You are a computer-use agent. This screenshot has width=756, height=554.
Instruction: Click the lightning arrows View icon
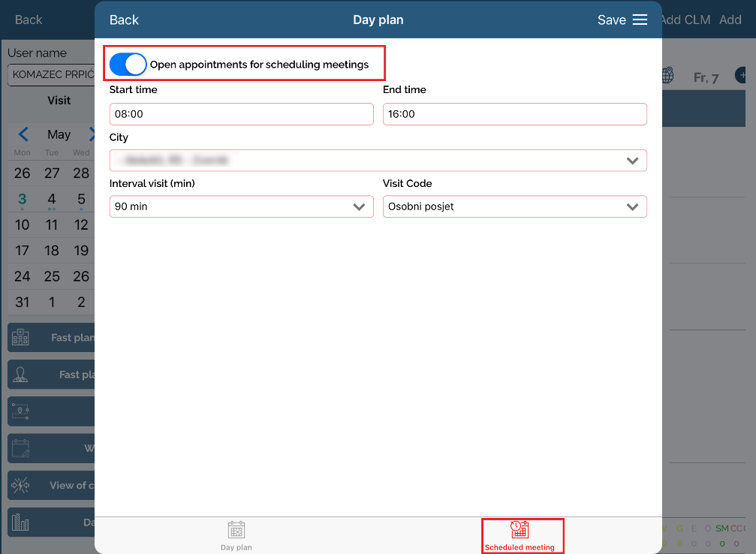point(20,485)
